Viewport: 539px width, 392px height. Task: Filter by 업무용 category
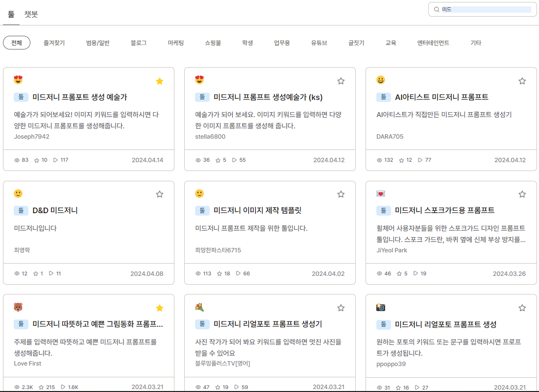(x=282, y=43)
